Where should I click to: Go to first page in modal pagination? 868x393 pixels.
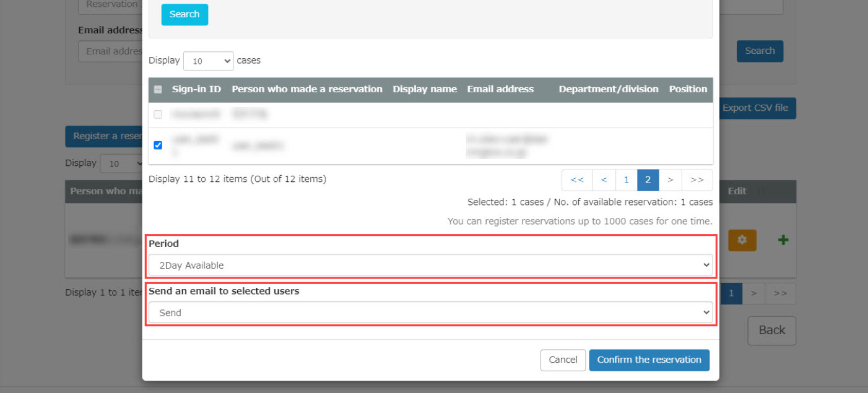[x=577, y=179]
